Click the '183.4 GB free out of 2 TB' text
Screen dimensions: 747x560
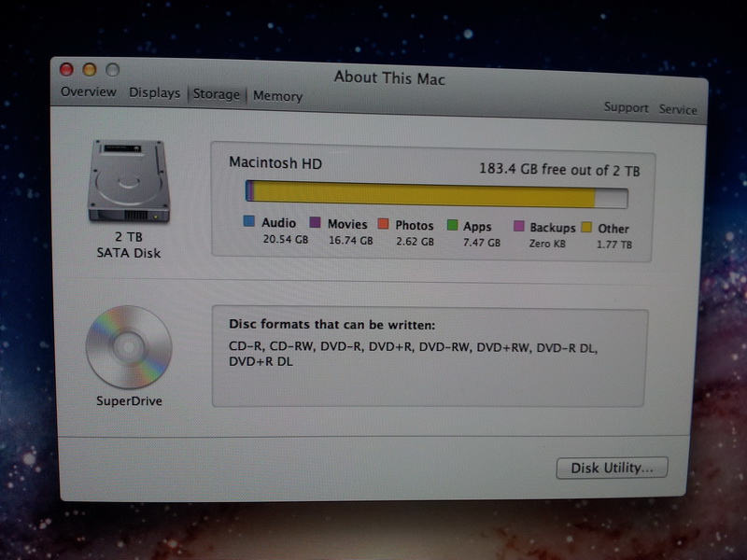(559, 170)
